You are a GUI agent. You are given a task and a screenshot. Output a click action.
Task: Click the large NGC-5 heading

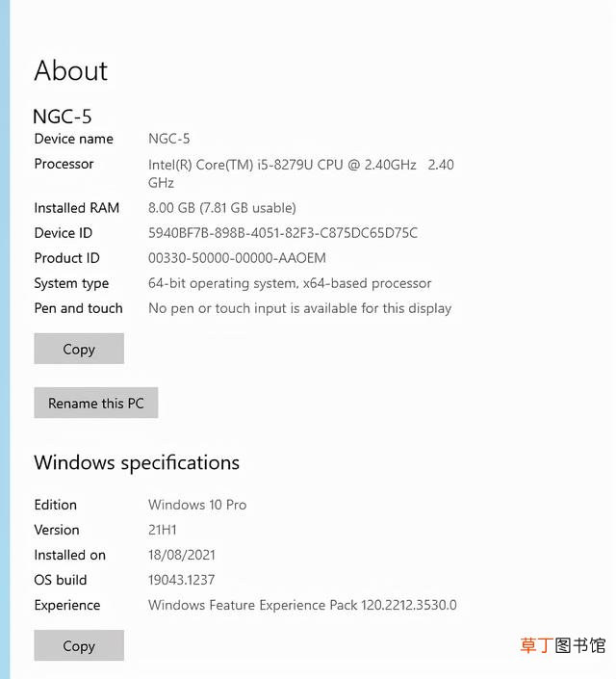pos(63,116)
